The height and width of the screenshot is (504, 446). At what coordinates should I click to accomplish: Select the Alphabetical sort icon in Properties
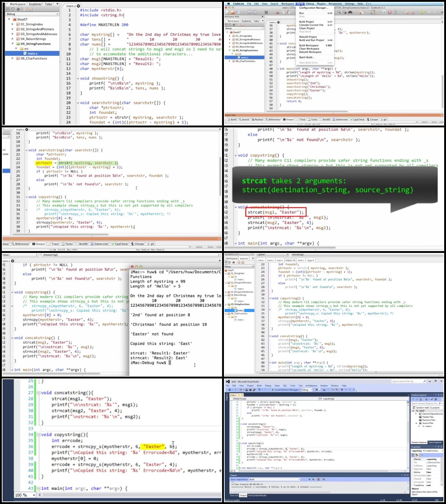(417, 455)
